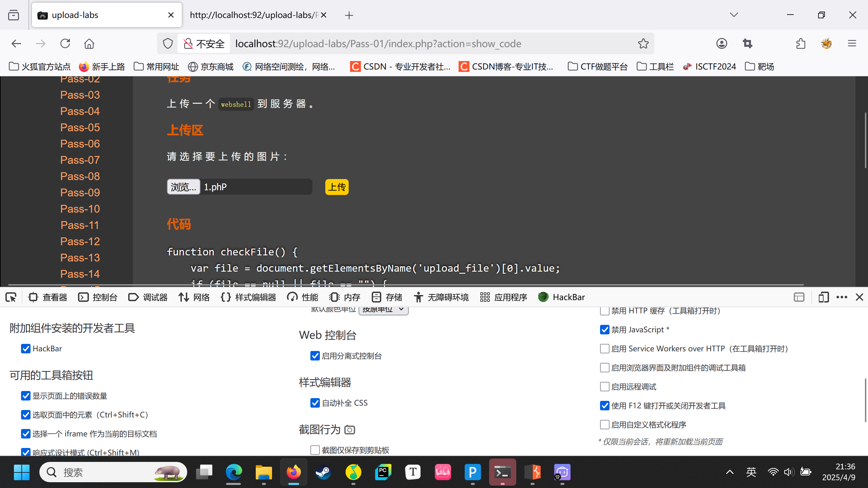Open the list all tabs chevron
This screenshot has height=488, width=868.
734,15
